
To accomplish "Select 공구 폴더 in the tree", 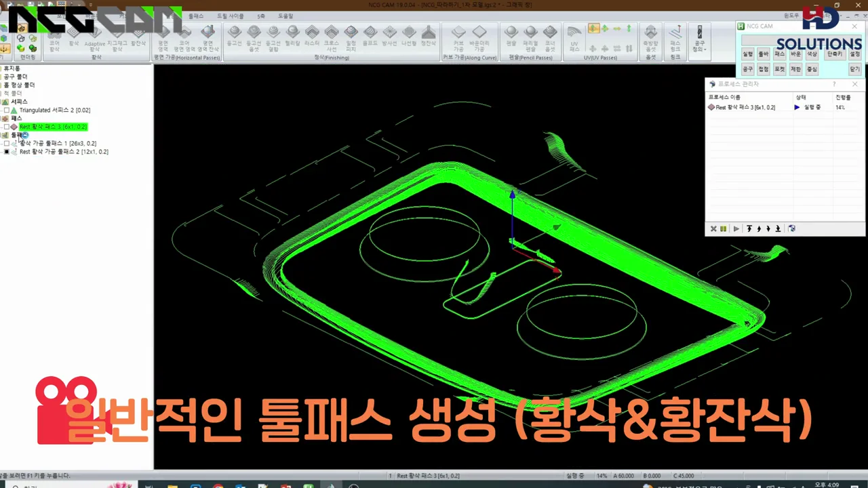I will (16, 77).
